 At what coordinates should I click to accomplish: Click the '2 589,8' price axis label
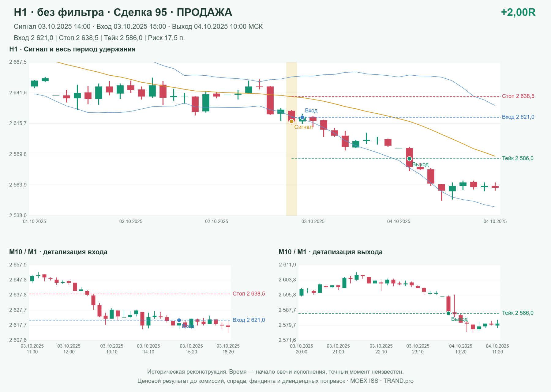[x=18, y=154]
